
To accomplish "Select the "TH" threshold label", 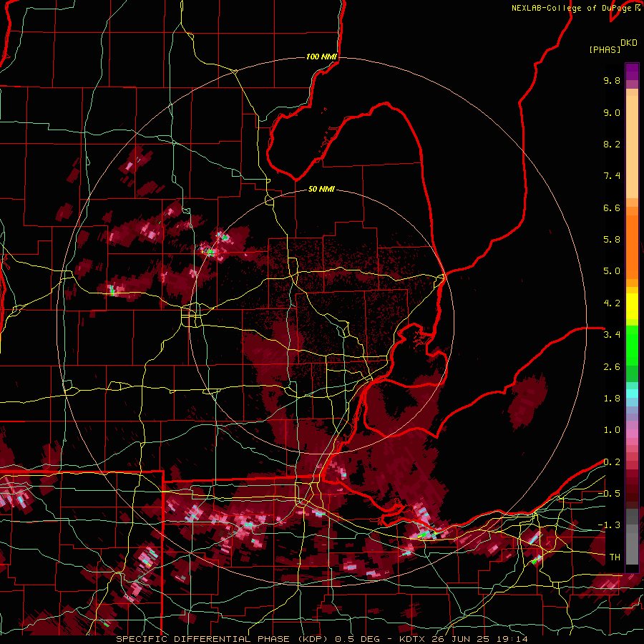I will coord(615,557).
